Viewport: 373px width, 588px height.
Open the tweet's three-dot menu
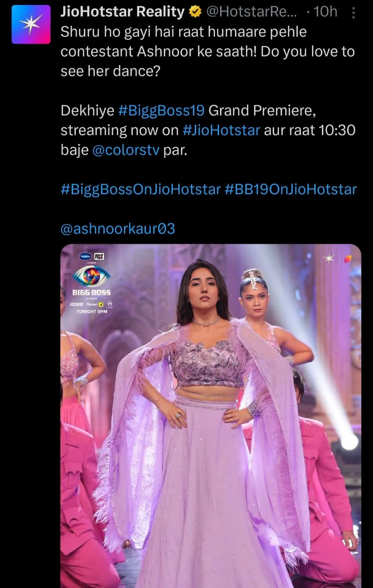coord(353,14)
